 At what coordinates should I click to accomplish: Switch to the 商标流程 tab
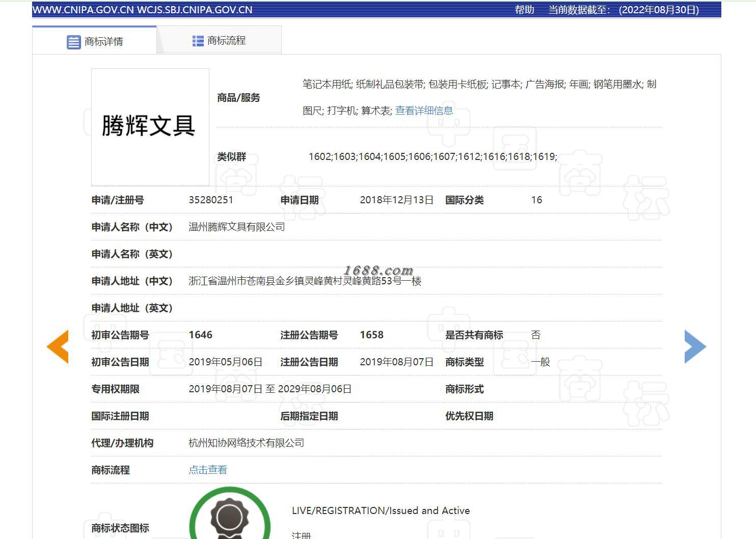pos(219,40)
